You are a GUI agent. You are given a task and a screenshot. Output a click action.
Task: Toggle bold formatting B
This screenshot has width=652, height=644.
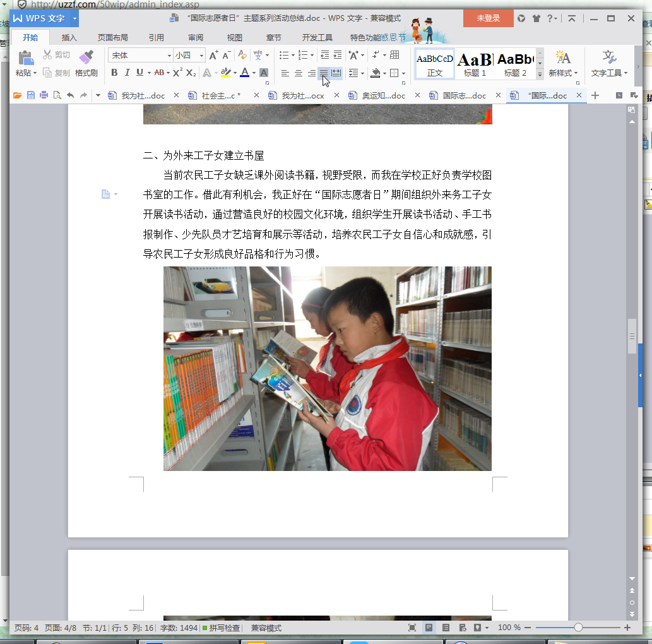click(x=114, y=73)
